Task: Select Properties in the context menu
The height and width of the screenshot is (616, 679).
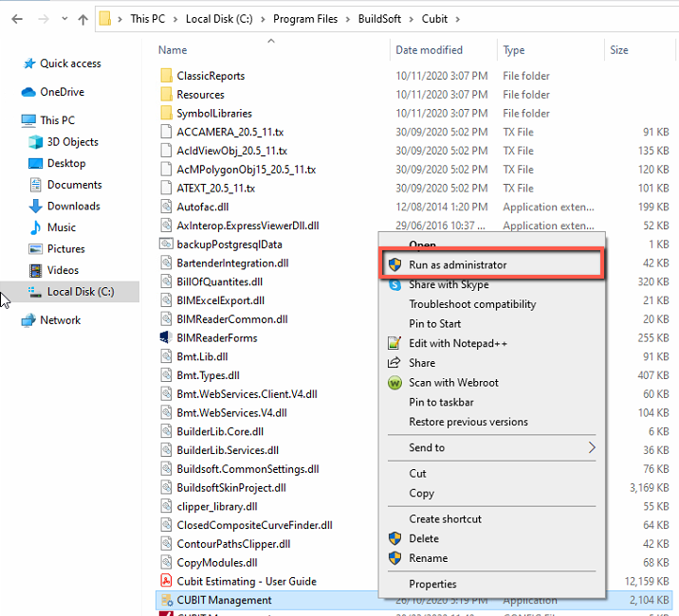Action: [x=432, y=584]
